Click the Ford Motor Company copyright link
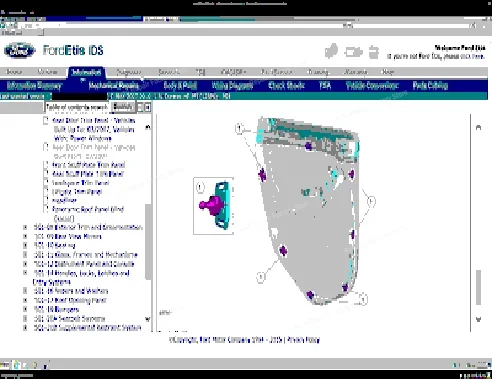 click(225, 340)
